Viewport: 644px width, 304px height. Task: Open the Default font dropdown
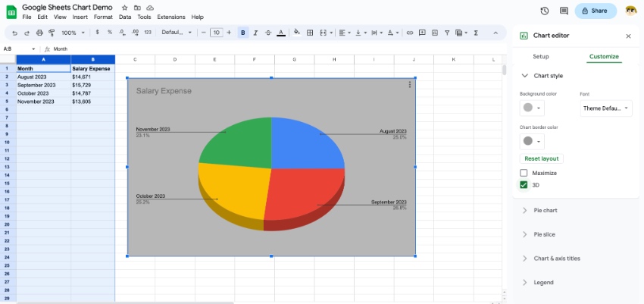(x=177, y=33)
